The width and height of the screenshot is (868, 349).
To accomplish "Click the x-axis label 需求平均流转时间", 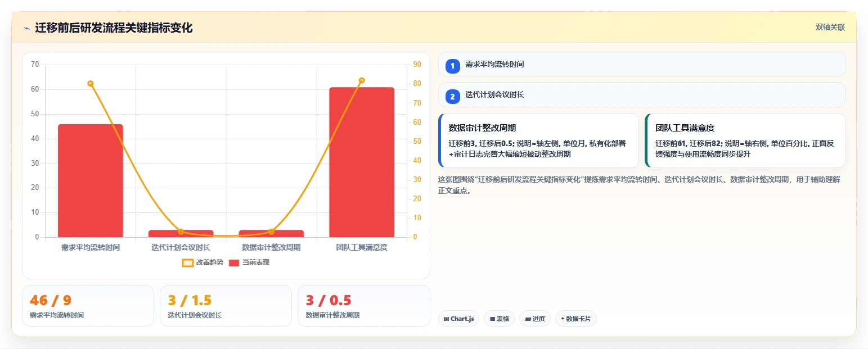I will tap(91, 247).
